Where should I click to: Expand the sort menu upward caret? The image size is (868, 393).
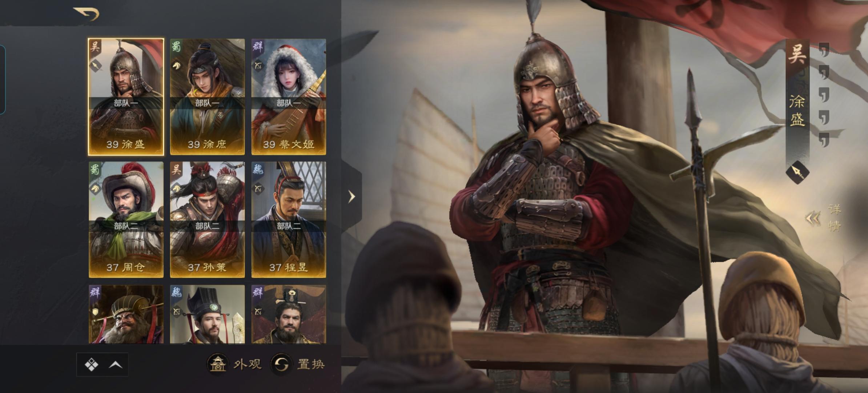[116, 364]
